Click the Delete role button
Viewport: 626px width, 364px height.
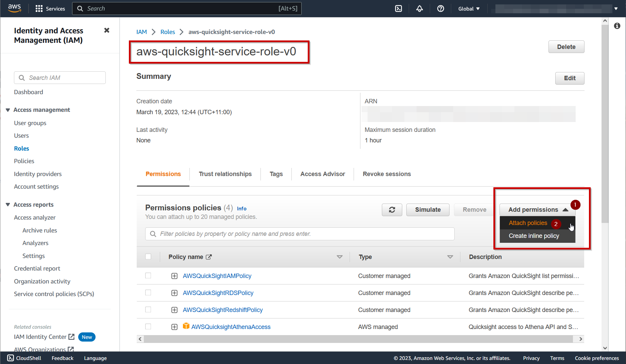[x=566, y=47]
